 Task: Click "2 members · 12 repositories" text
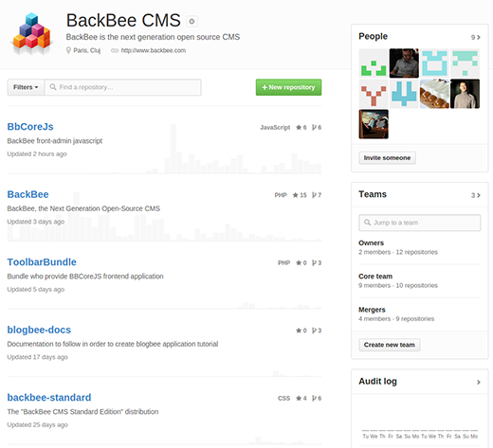point(398,252)
